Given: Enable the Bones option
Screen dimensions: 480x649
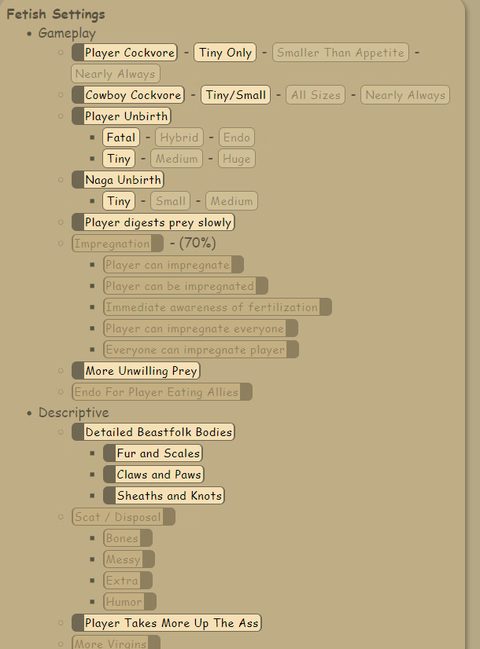Looking at the screenshot, I should (127, 538).
